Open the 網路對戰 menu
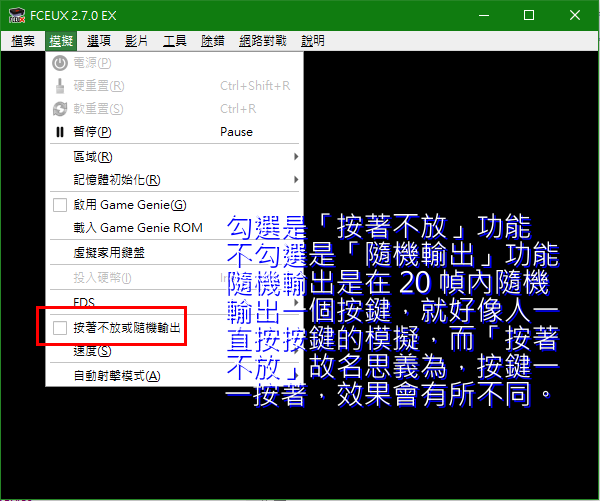This screenshot has height=501, width=600. (x=262, y=41)
